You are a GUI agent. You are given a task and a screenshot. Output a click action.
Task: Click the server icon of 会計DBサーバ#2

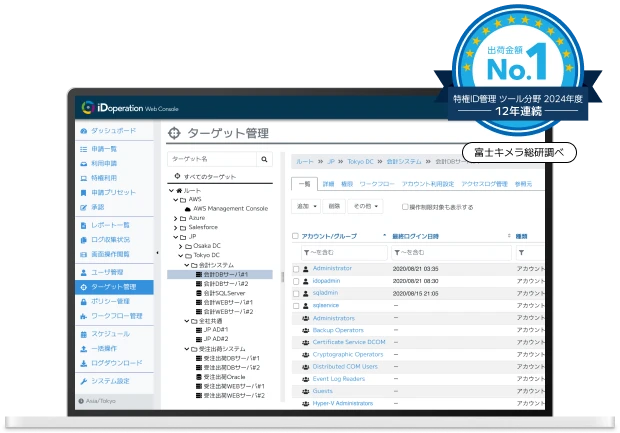199,284
